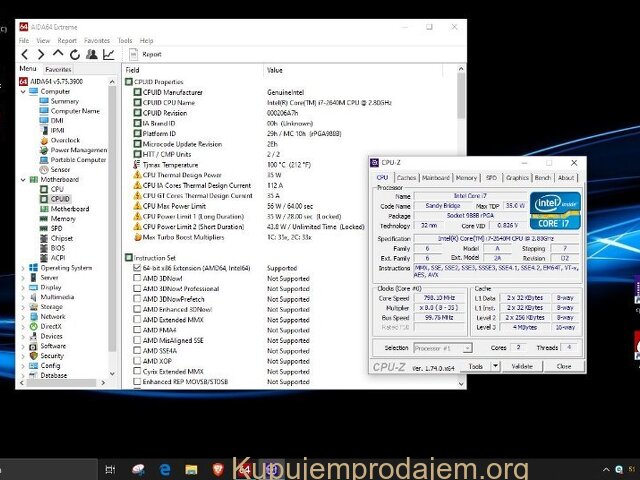Open the Report toolbar button

click(145, 54)
